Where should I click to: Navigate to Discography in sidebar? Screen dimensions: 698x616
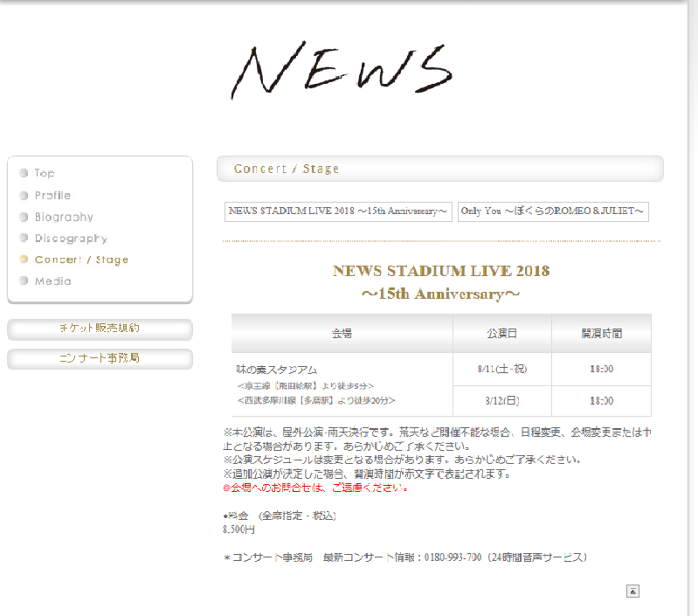(71, 239)
